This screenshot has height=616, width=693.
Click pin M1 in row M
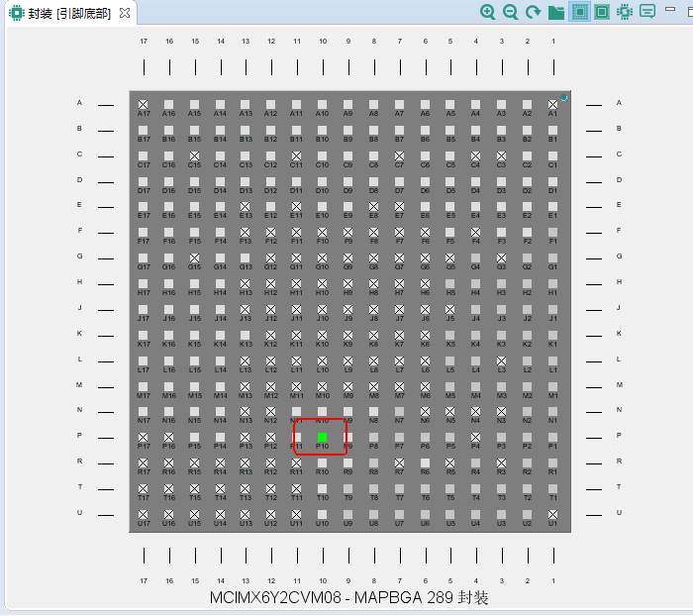click(x=552, y=386)
